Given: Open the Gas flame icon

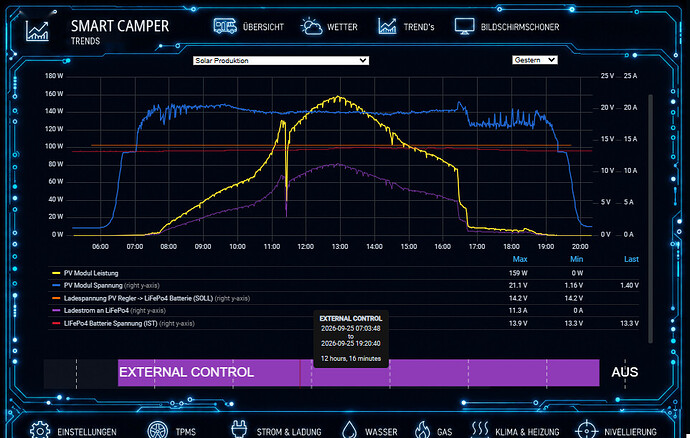Looking at the screenshot, I should pyautogui.click(x=422, y=430).
